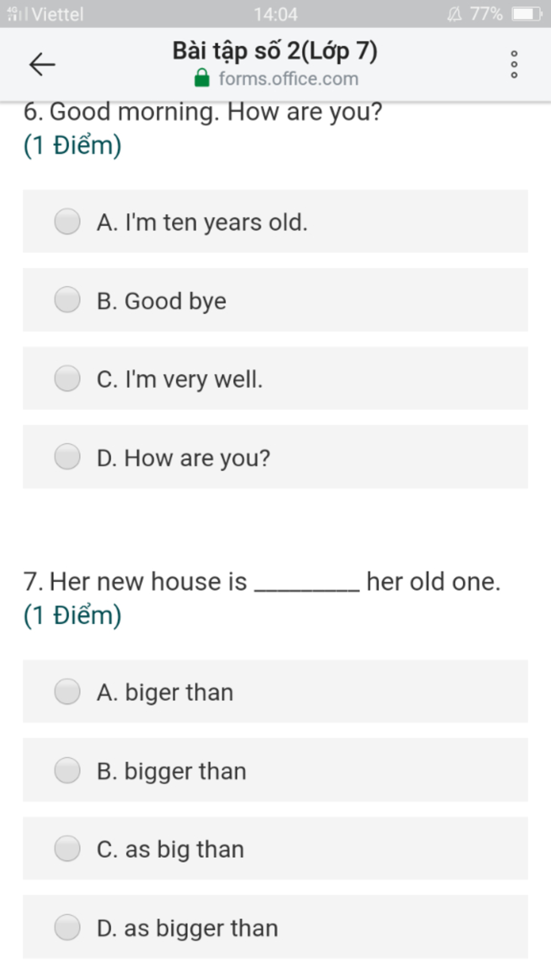The width and height of the screenshot is (551, 980).
Task: Choose radio "B. bigger than"
Action: (x=67, y=770)
